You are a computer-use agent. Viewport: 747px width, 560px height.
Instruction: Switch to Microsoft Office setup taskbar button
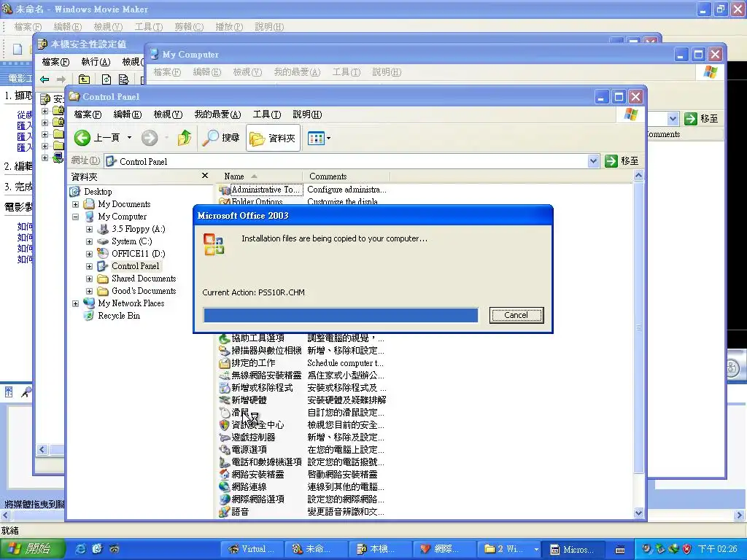575,549
